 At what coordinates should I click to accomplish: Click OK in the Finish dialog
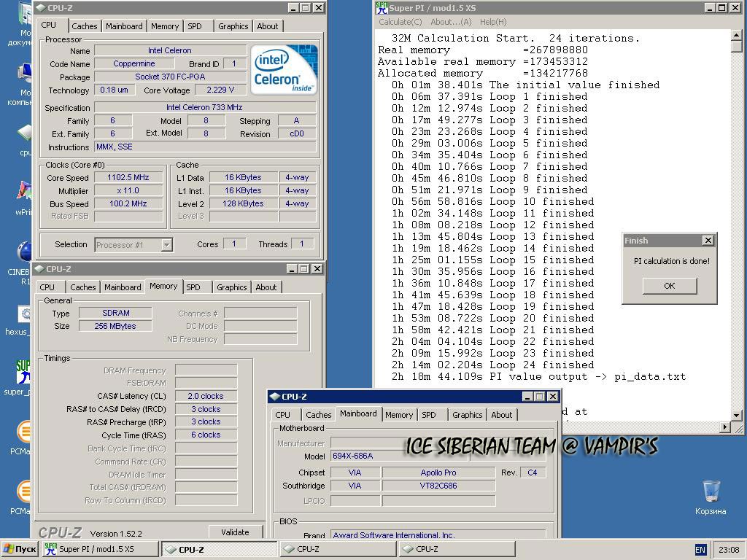point(670,286)
